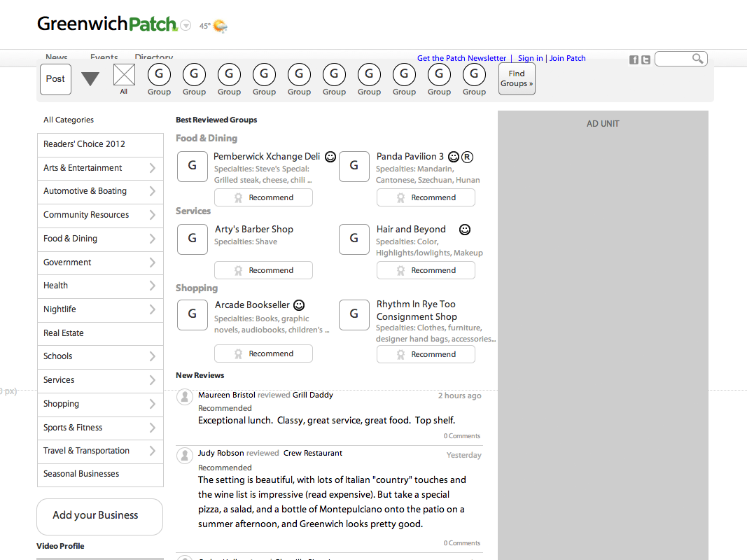Click the AD UNIT banner

tap(603, 335)
